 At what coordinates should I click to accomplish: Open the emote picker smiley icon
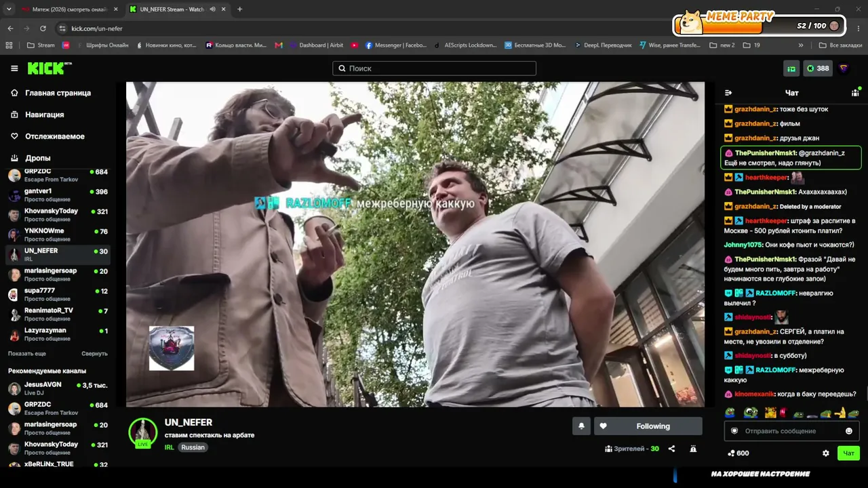[x=849, y=431]
